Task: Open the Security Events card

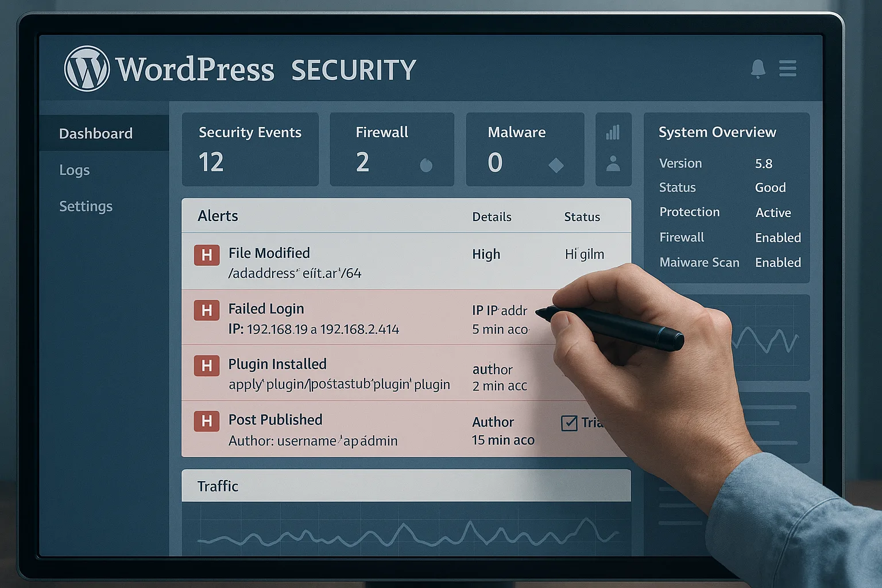Action: [x=250, y=149]
